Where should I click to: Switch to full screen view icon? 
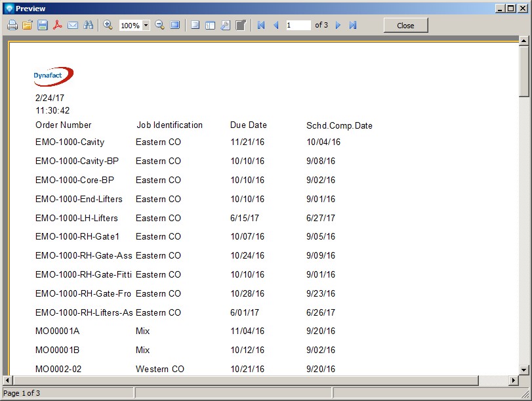coord(174,25)
